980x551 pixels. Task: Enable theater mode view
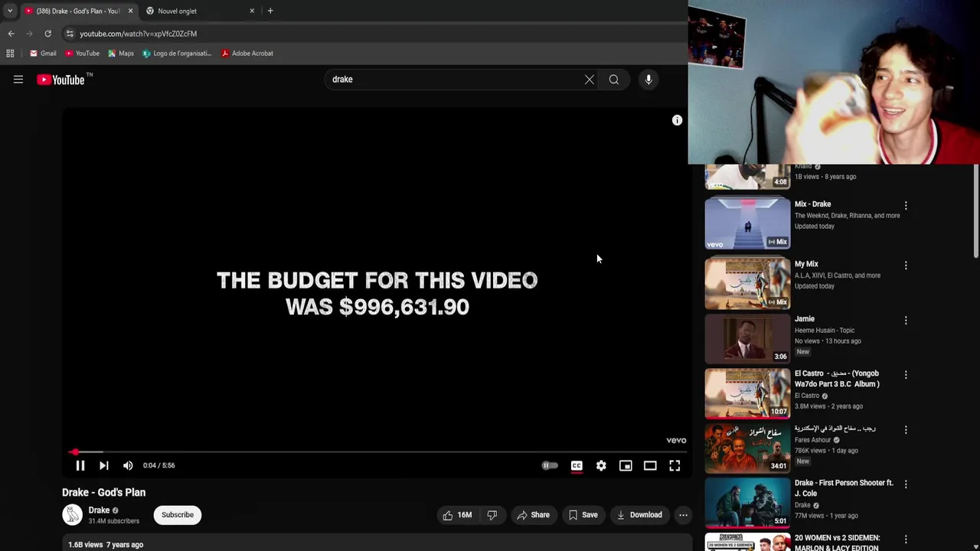(650, 465)
